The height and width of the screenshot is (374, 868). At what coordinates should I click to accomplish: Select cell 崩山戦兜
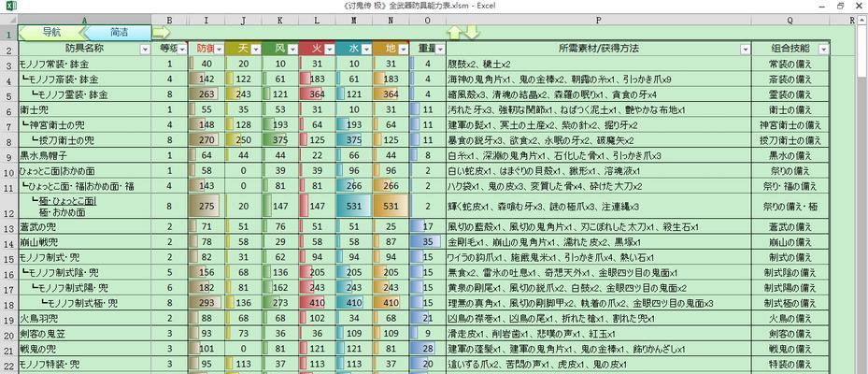pos(85,242)
